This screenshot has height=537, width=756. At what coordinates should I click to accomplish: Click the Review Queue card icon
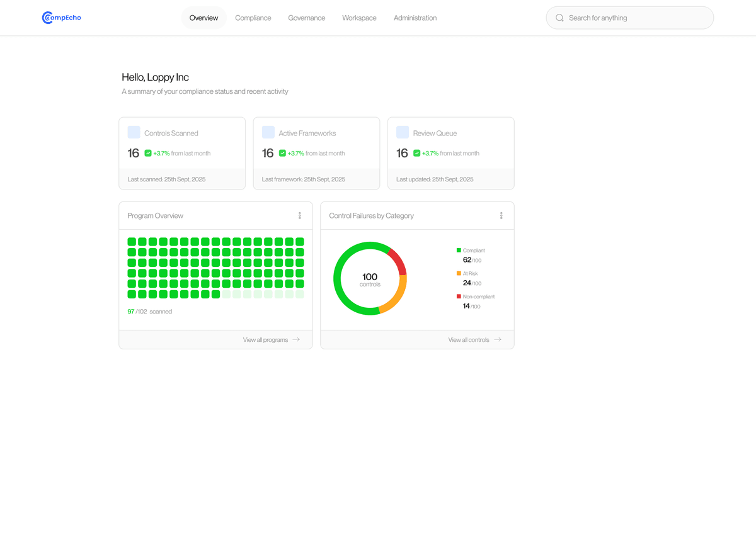click(403, 132)
